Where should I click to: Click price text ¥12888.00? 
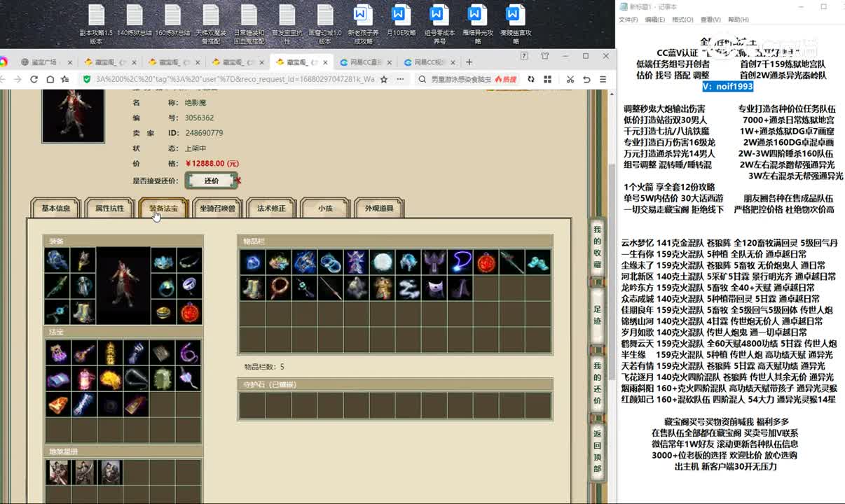tap(212, 164)
